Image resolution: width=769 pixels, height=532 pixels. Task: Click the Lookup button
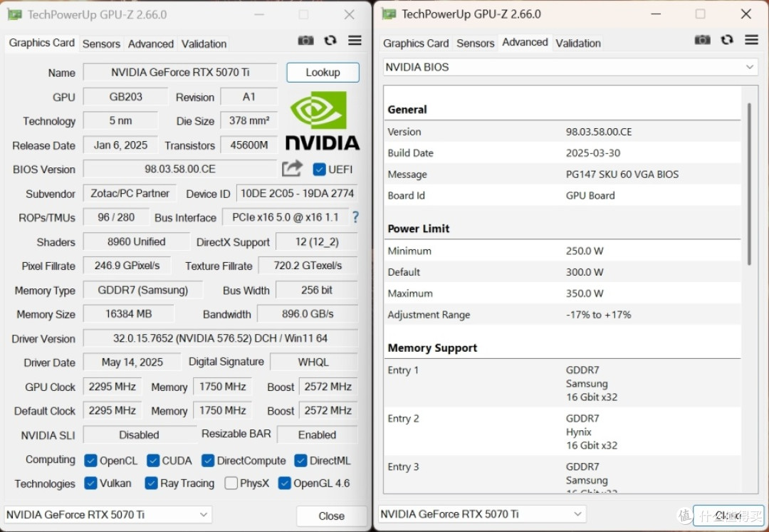pyautogui.click(x=323, y=73)
